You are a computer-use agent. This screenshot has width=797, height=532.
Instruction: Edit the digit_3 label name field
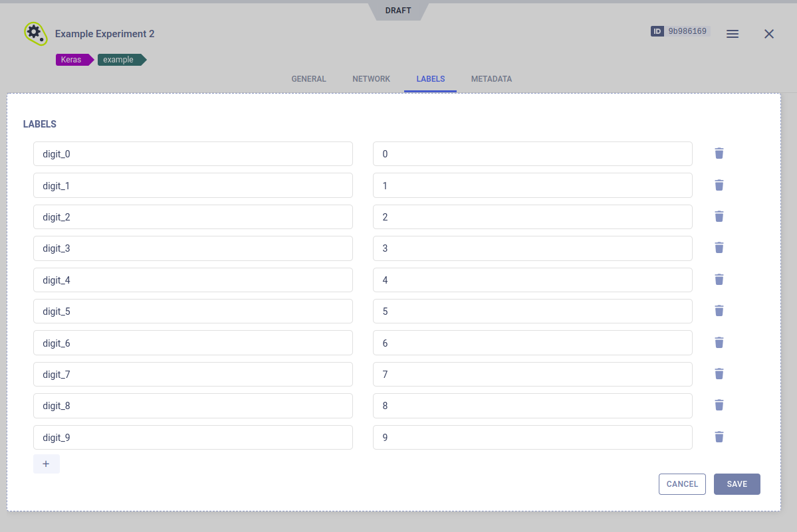click(x=193, y=248)
